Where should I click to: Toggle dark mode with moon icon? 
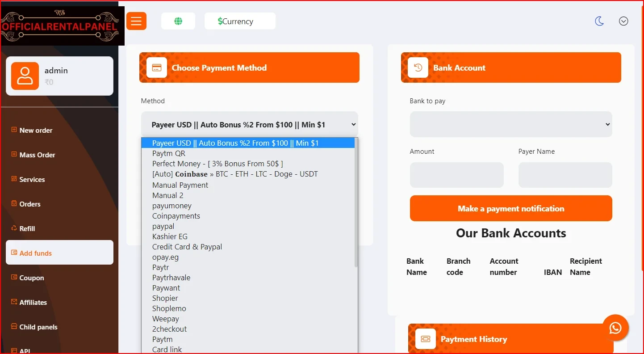599,21
